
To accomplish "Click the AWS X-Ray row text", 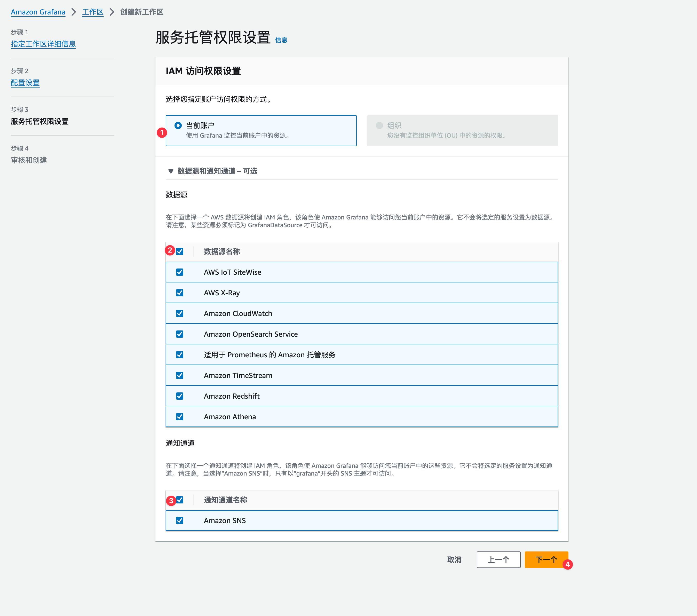I will [x=222, y=293].
